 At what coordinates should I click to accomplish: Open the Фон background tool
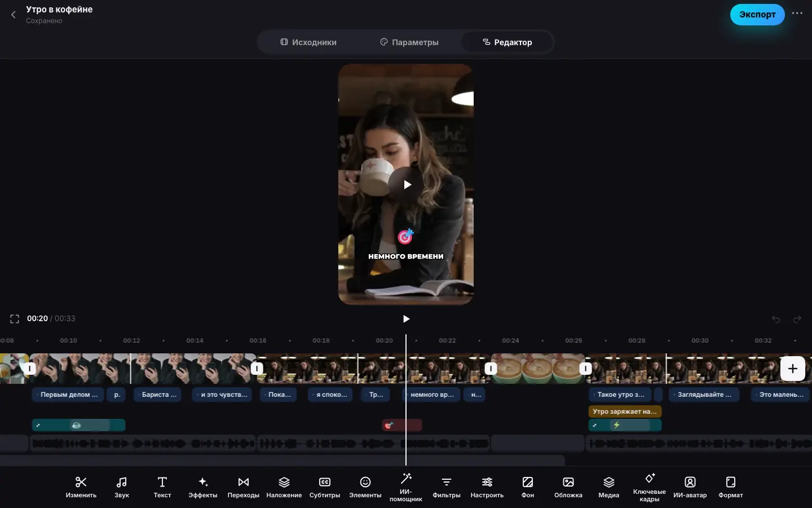pos(528,487)
